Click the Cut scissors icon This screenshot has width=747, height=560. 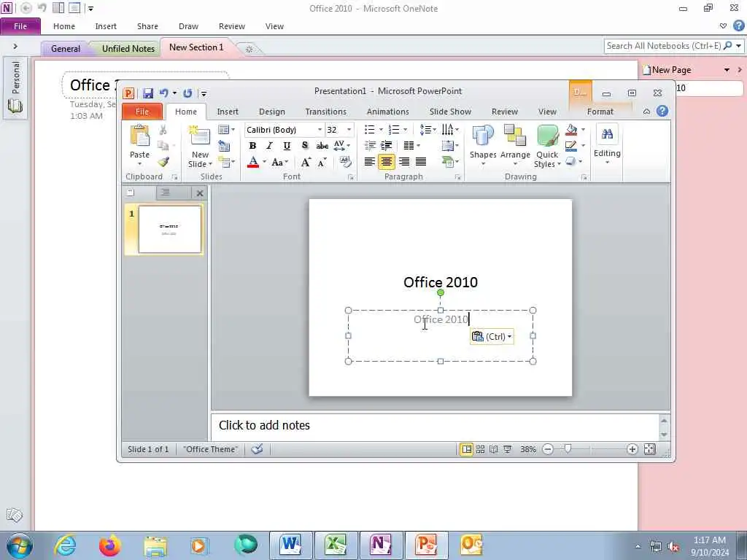pos(163,130)
